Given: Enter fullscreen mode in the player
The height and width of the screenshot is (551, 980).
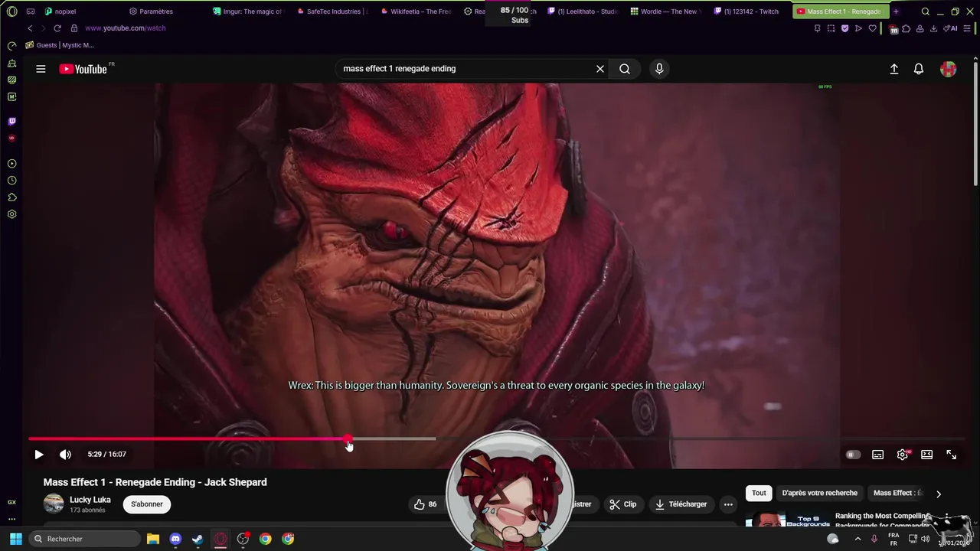Looking at the screenshot, I should 952,455.
